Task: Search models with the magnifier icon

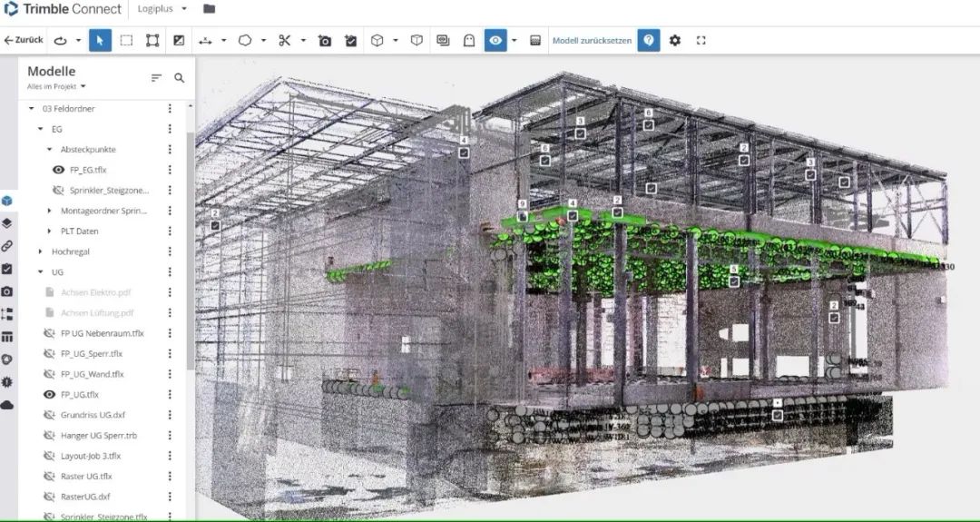Action: pyautogui.click(x=180, y=78)
